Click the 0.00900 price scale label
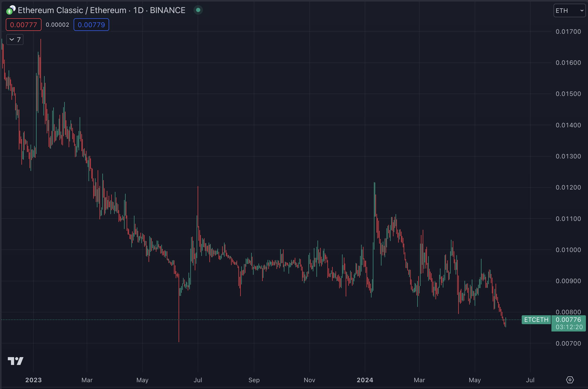This screenshot has height=389, width=588. (568, 281)
